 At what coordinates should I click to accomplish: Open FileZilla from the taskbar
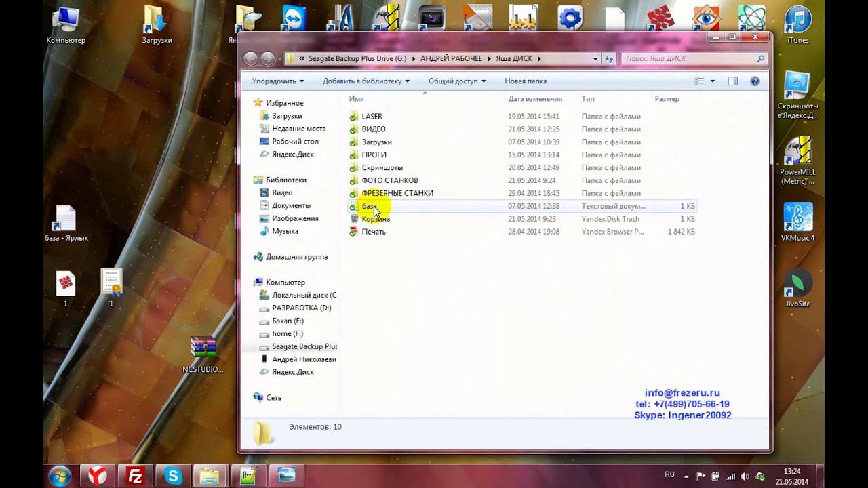pos(135,476)
